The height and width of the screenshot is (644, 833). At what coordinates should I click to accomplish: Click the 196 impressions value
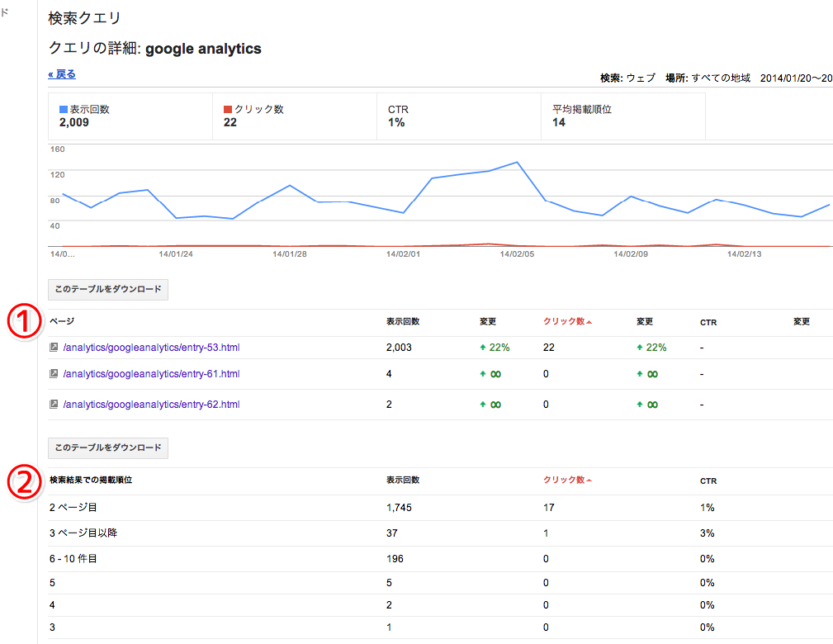[x=395, y=559]
